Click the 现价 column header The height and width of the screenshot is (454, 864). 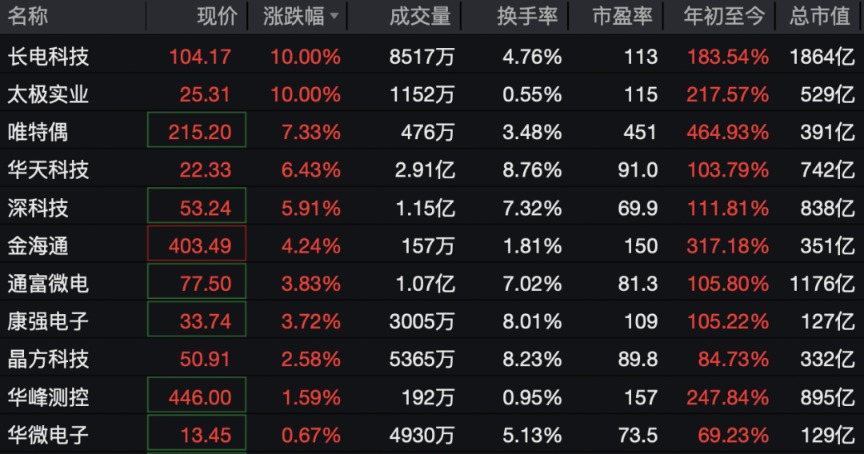(217, 16)
